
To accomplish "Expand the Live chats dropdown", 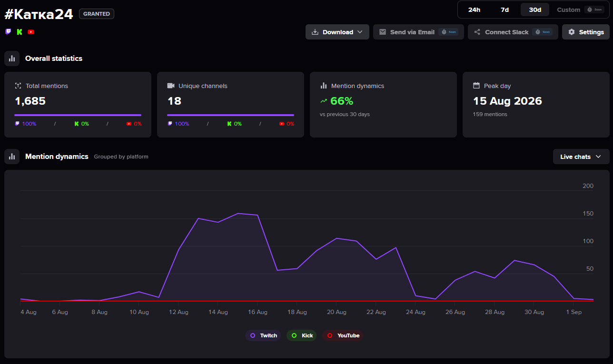I will point(581,157).
